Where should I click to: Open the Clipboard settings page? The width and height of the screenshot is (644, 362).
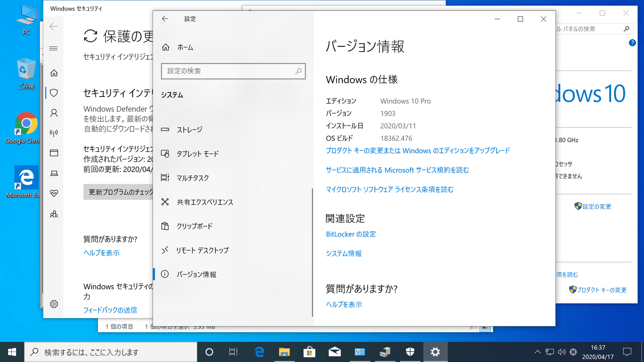pos(194,226)
